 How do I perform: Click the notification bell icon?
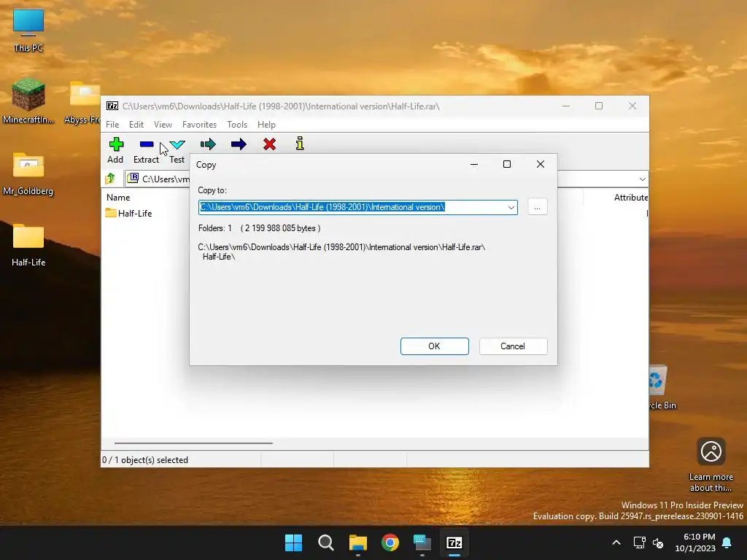pyautogui.click(x=727, y=542)
